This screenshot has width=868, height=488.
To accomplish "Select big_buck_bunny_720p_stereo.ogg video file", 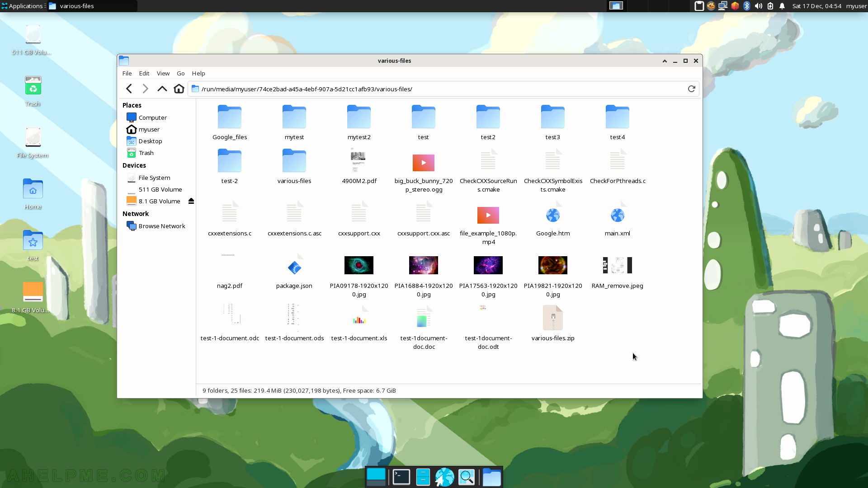I will click(x=424, y=163).
